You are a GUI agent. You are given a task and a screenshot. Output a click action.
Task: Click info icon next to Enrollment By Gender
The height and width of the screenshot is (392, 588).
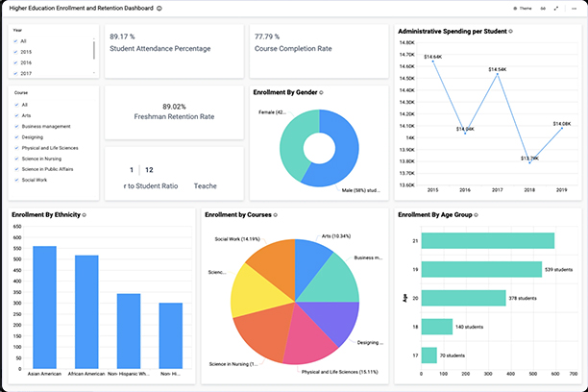(321, 93)
